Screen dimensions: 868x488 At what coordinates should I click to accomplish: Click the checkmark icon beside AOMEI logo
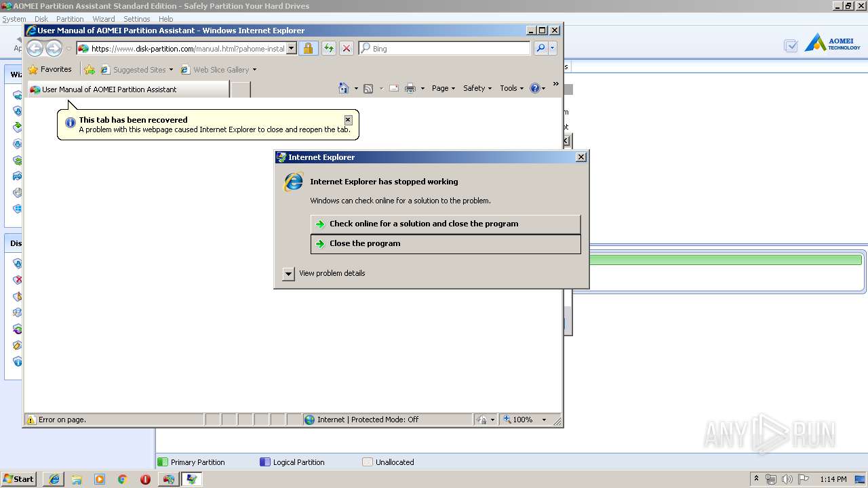pos(791,45)
